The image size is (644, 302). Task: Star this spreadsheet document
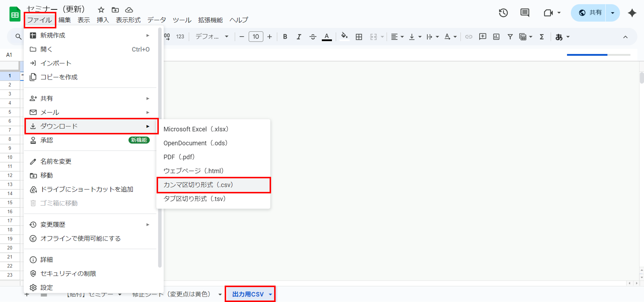pyautogui.click(x=101, y=10)
